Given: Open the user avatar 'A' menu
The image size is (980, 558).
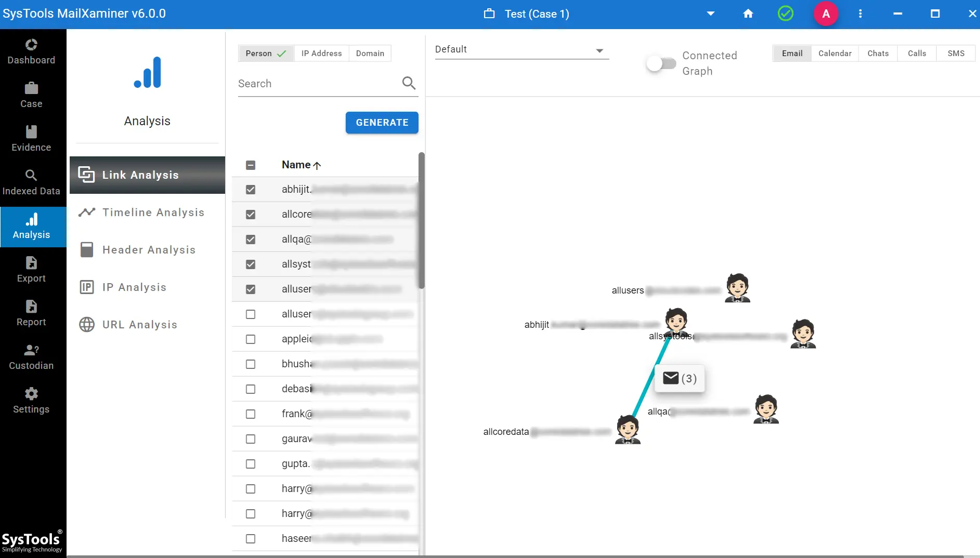Looking at the screenshot, I should click(x=826, y=14).
